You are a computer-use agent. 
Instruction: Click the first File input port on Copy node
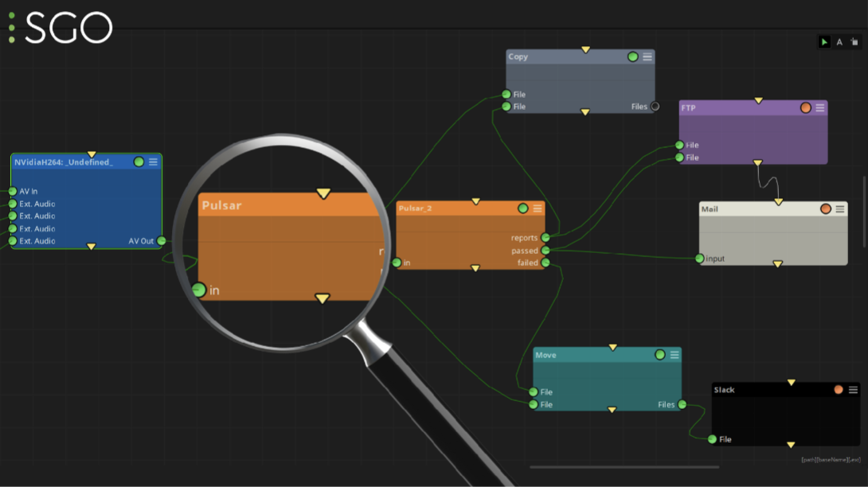point(506,94)
